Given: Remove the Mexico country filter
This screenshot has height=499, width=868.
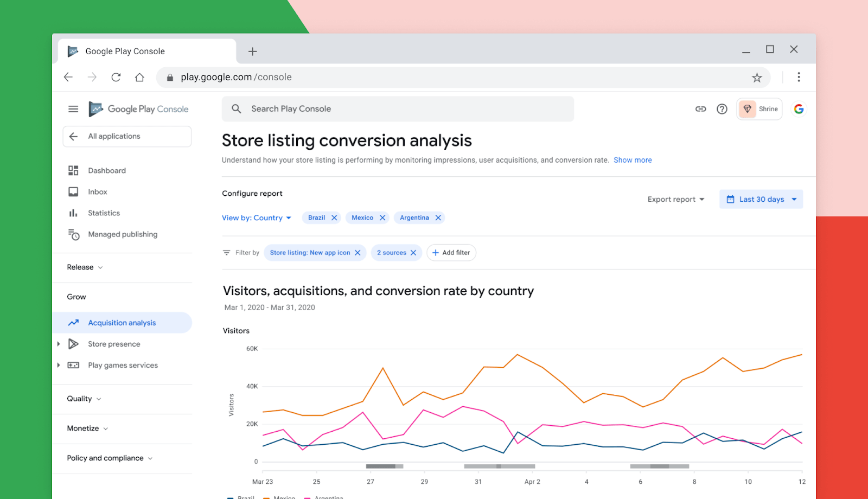Looking at the screenshot, I should tap(382, 217).
